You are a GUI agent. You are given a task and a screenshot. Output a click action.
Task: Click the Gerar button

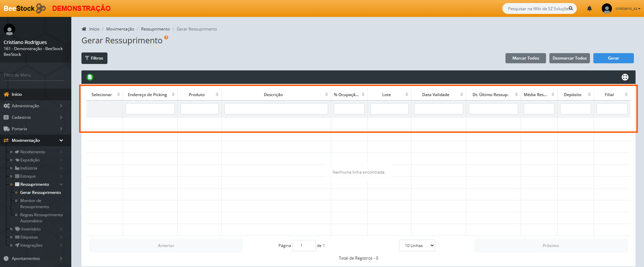[613, 58]
